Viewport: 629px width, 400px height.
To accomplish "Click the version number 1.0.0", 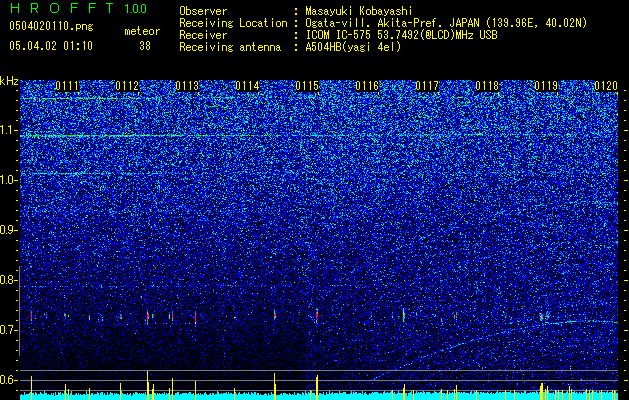I will 136,8.
